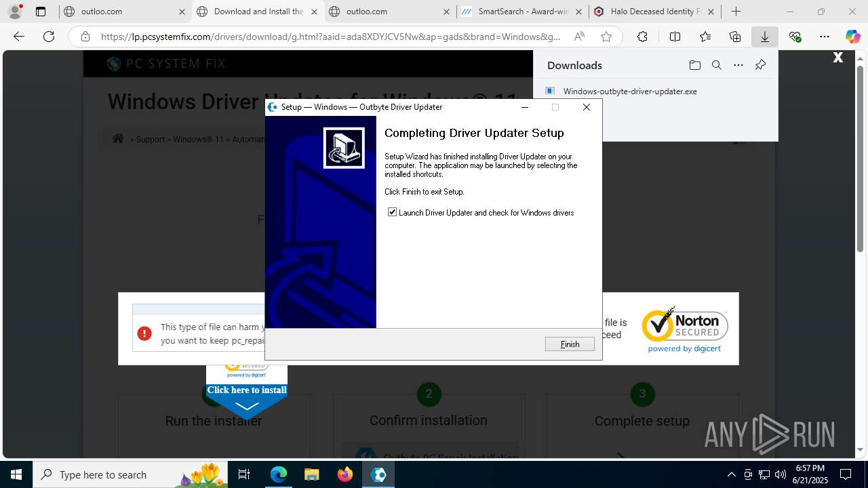Toggle Split screen view
Screen dimensions: 868x488
click(675, 37)
